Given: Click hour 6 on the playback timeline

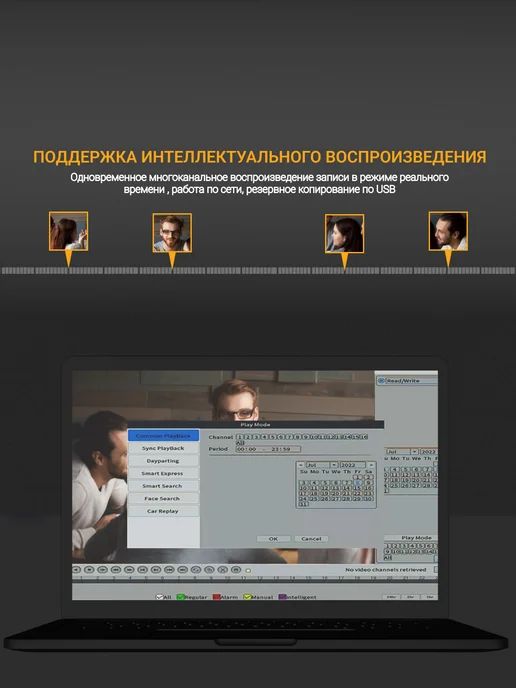Looking at the screenshot, I should (162, 579).
